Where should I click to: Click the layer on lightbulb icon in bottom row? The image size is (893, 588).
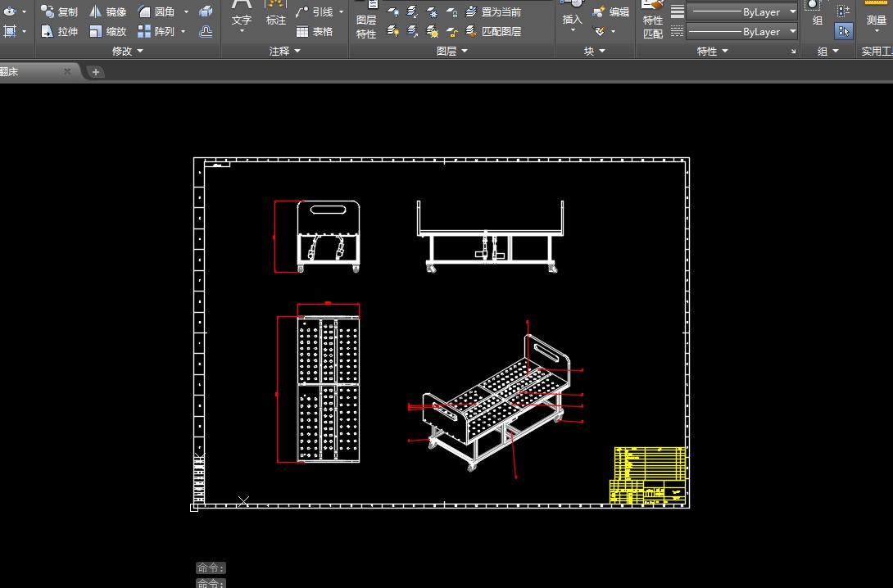pos(393,31)
